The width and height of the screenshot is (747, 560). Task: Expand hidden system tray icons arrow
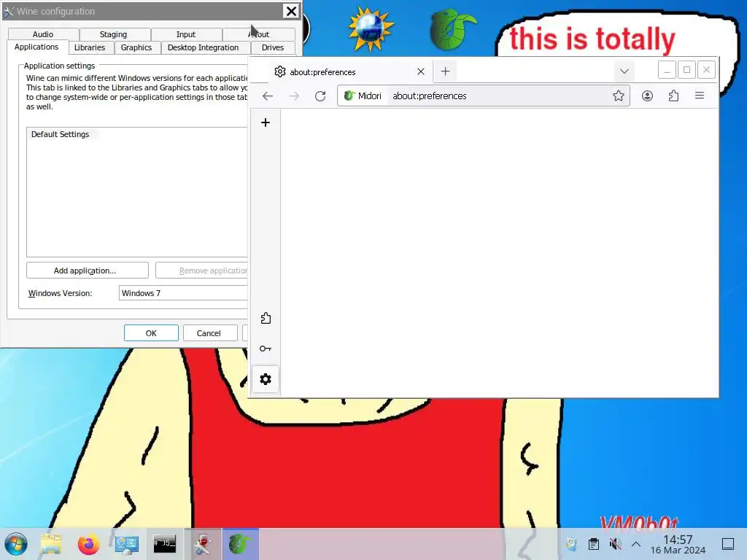pos(636,544)
